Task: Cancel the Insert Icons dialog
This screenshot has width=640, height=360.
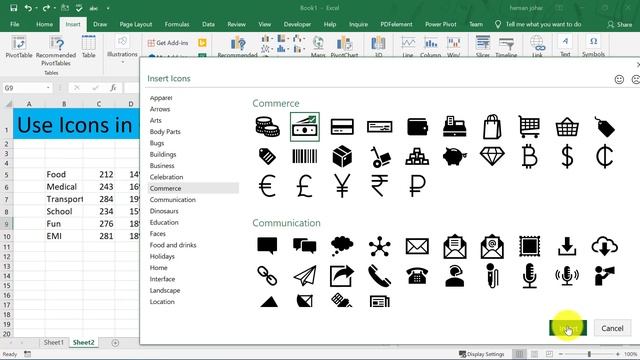Action: (x=612, y=328)
